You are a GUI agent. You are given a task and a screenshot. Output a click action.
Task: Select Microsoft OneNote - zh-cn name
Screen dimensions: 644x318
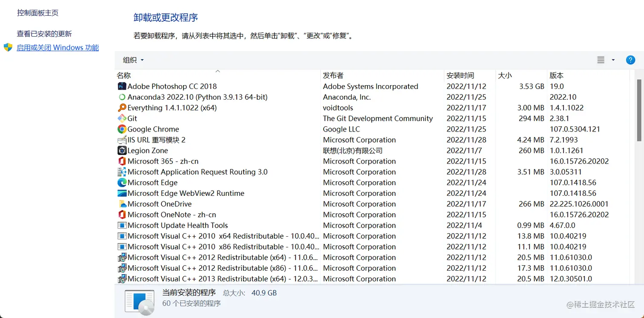click(x=172, y=215)
